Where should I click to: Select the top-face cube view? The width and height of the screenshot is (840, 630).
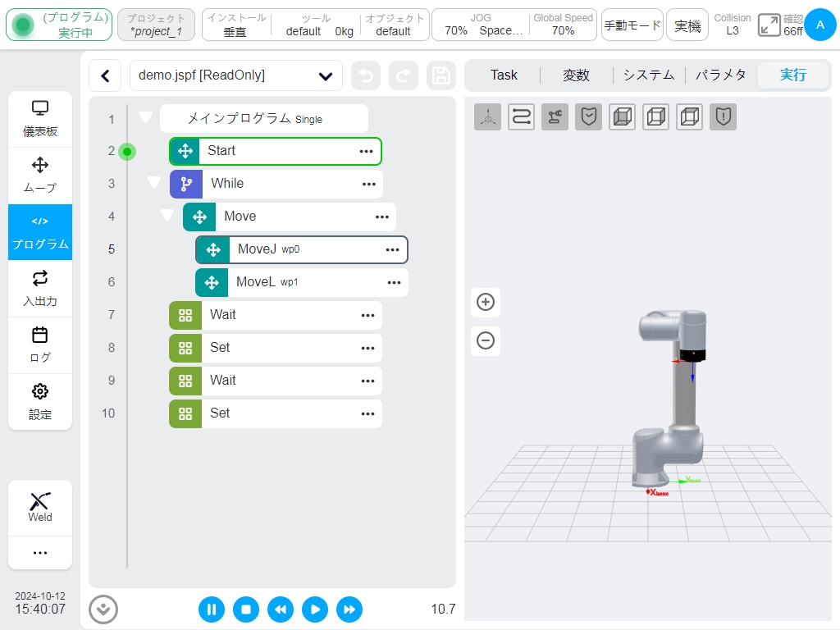690,116
